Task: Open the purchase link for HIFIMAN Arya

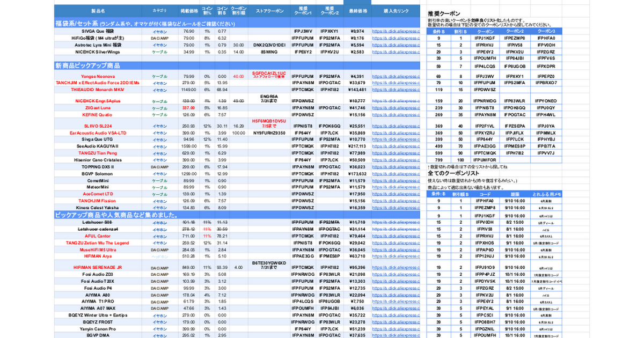Action: (396, 256)
